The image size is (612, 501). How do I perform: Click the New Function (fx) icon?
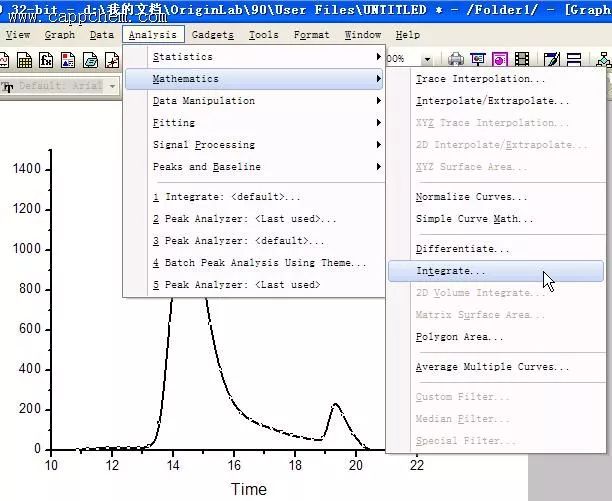pos(46,60)
